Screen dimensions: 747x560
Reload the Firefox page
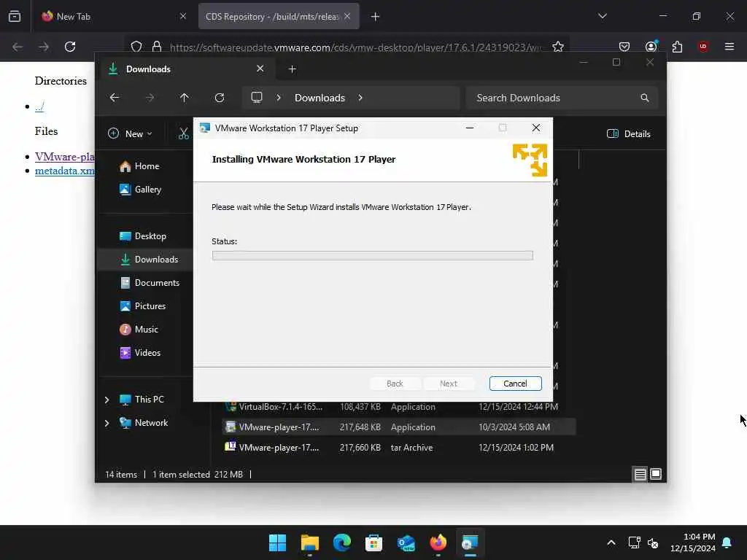point(70,47)
